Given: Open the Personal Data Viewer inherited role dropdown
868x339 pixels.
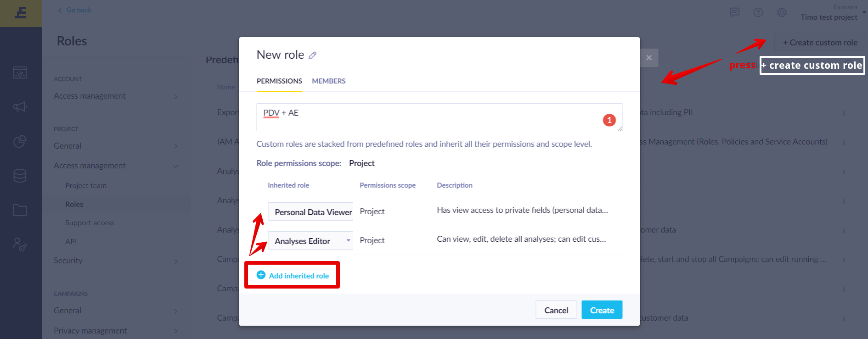Looking at the screenshot, I should tap(310, 212).
